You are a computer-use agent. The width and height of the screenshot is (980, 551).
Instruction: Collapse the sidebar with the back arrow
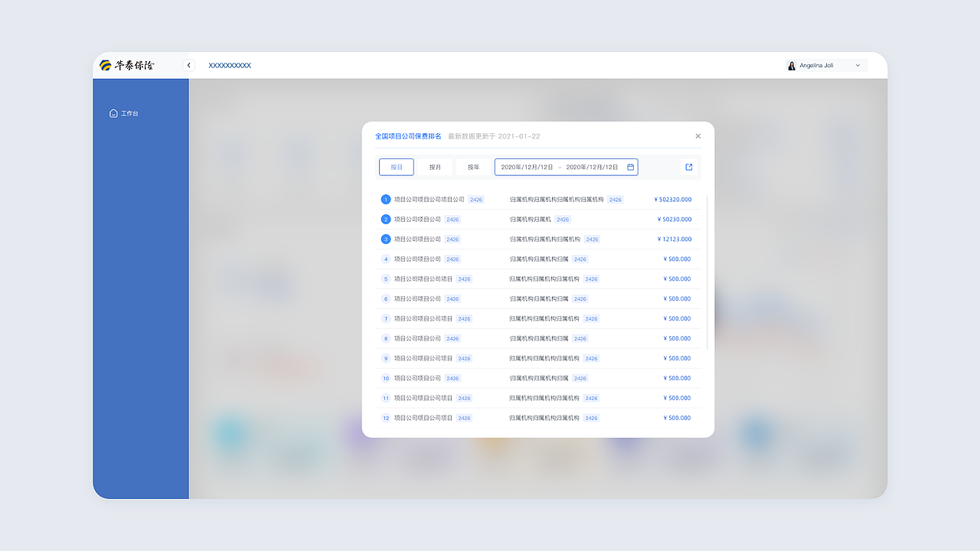pos(189,65)
